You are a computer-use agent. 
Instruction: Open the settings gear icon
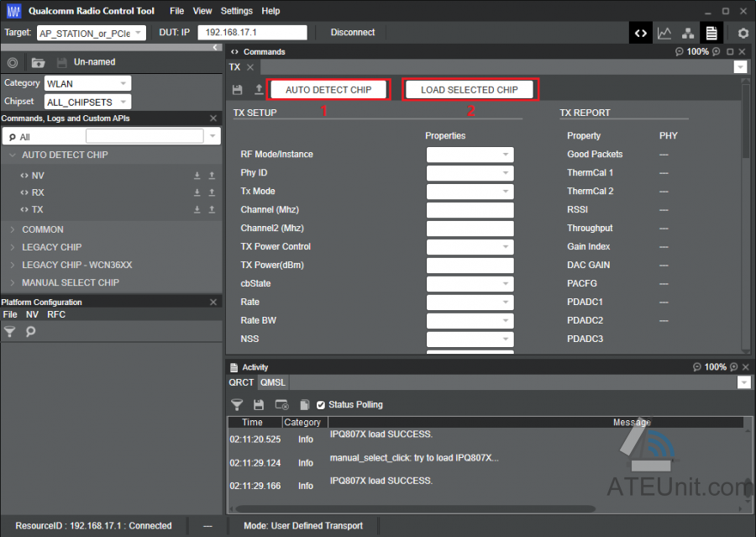click(743, 34)
